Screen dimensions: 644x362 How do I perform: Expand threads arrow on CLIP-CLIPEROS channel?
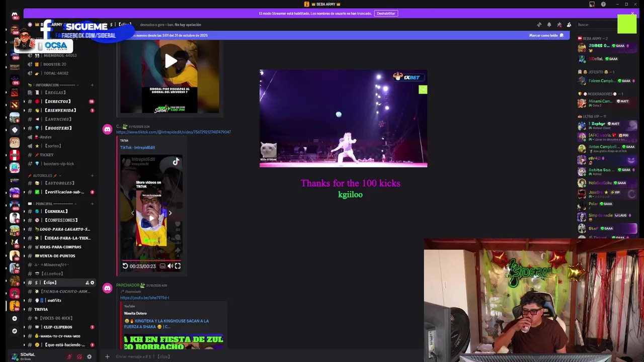[x=24, y=327]
